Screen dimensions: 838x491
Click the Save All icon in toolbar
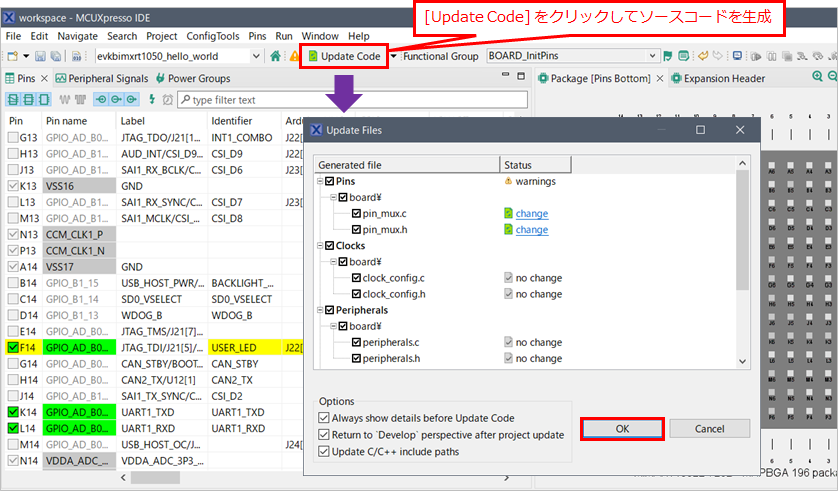coord(56,56)
